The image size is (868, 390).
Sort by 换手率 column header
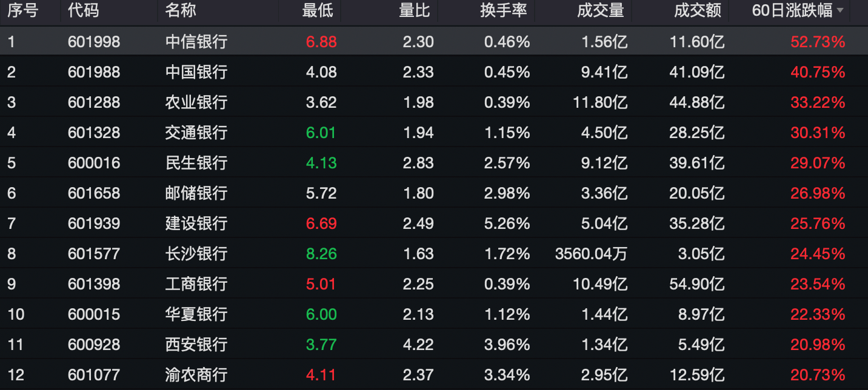point(504,10)
